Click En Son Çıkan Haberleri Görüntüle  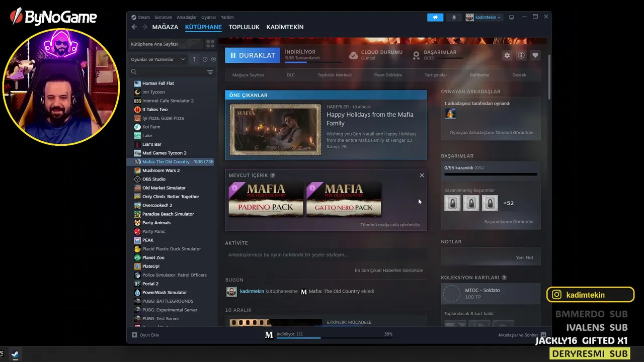coord(389,270)
